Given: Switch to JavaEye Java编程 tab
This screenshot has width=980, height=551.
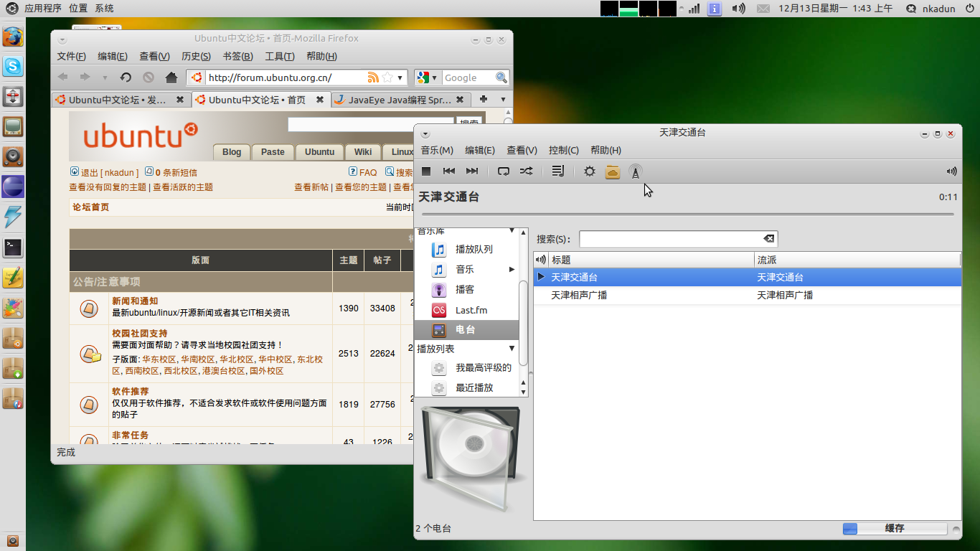Looking at the screenshot, I should click(400, 100).
